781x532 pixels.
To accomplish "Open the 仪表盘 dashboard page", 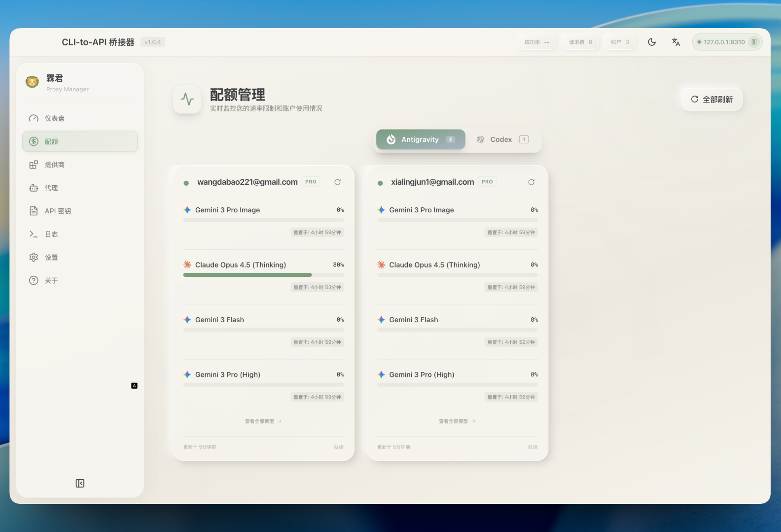I will [x=55, y=118].
